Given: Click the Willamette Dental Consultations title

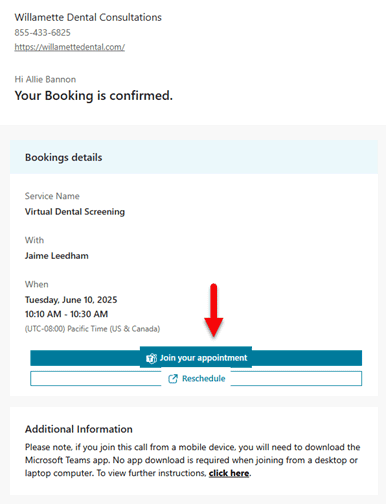Looking at the screenshot, I should (x=88, y=17).
